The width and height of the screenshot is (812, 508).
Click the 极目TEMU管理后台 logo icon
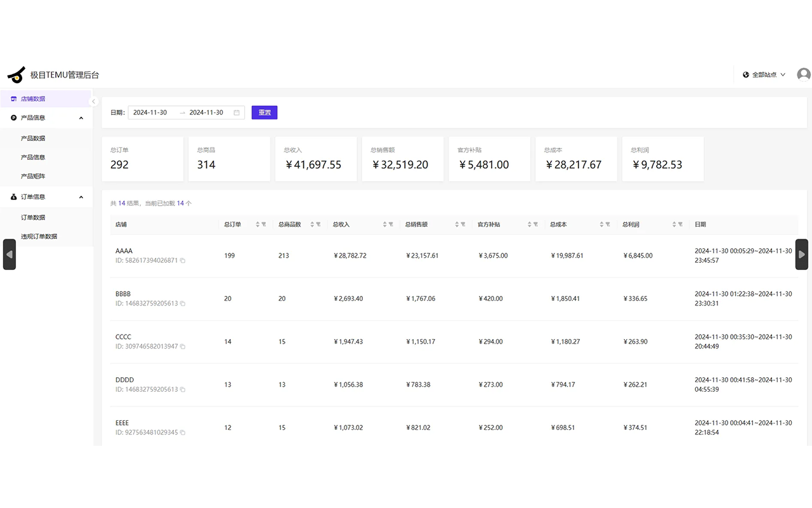(16, 74)
